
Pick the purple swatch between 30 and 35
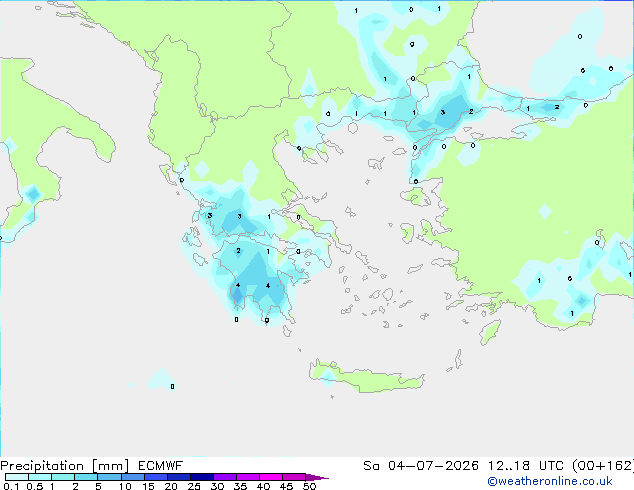[x=225, y=477]
